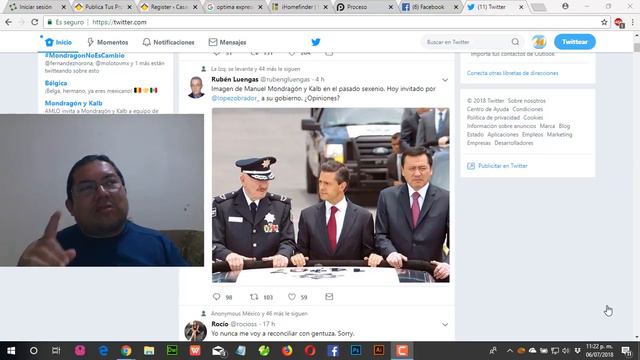Open Bélgica trending topic
640x360 pixels.
point(56,83)
